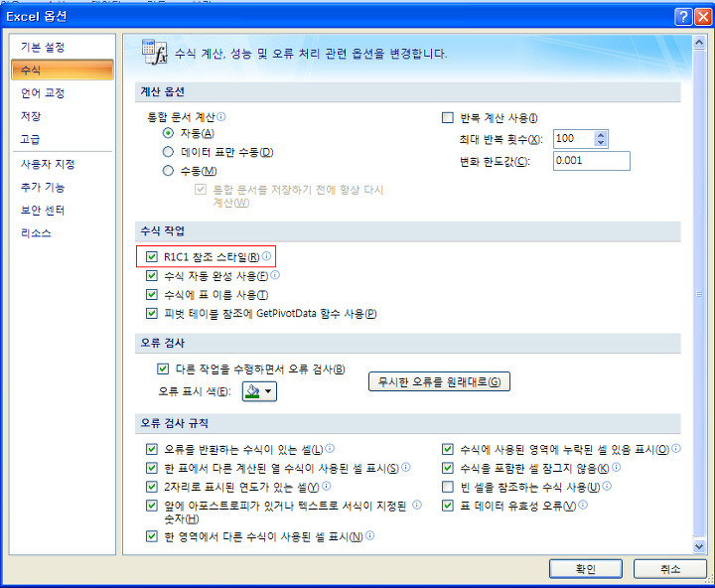Image resolution: width=715 pixels, height=588 pixels.
Task: Increase 최대 반복 횟수 with up arrow
Action: coord(601,134)
